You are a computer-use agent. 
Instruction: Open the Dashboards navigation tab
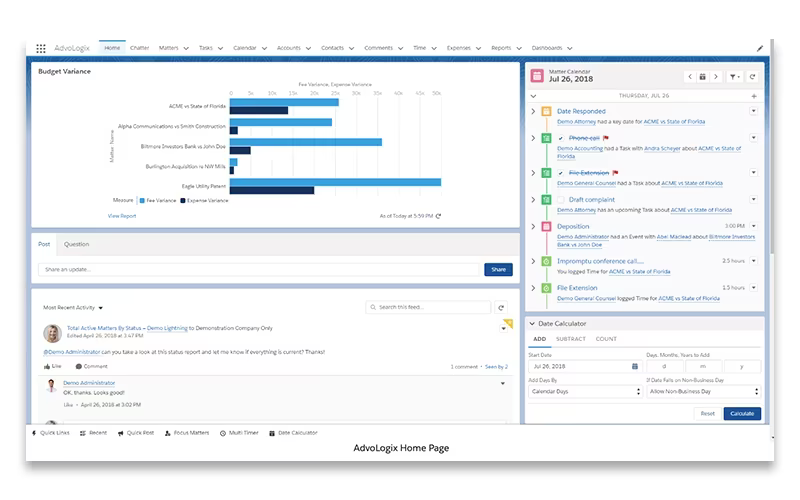[x=547, y=48]
